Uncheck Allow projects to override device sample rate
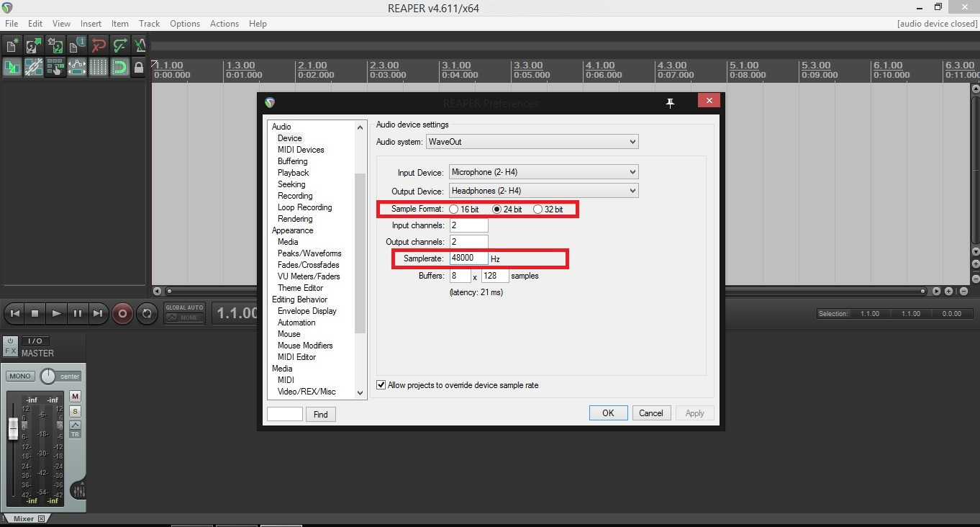 381,384
